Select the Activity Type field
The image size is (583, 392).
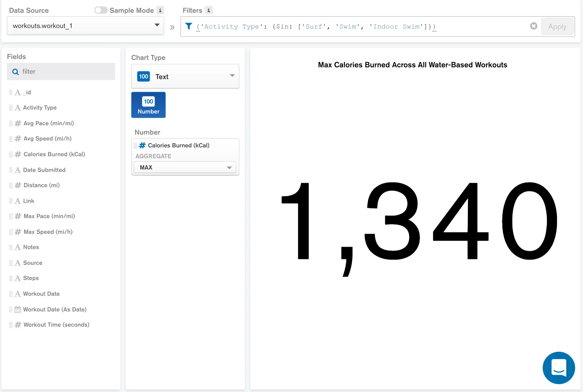click(40, 108)
